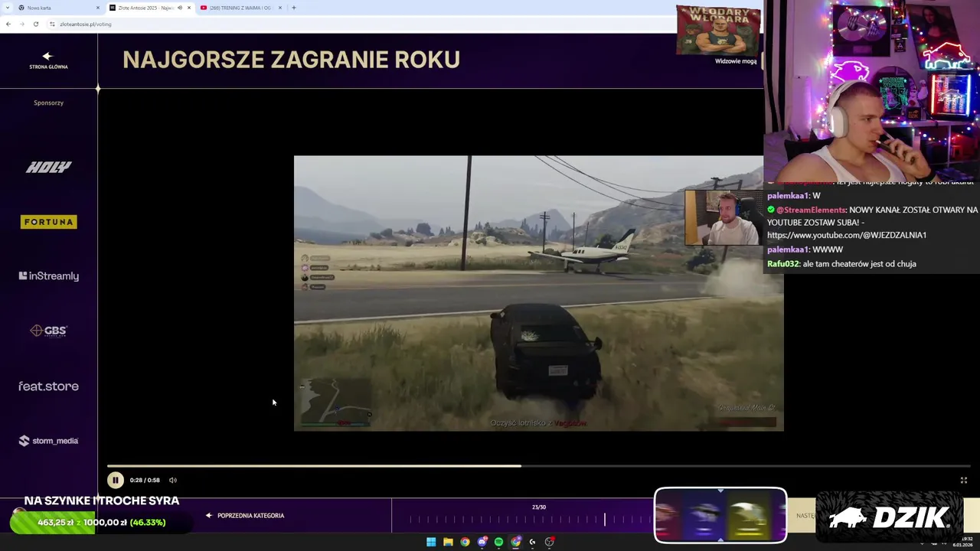Screen dimensions: 980x551
Task: Go to Poprzednia Kategoria
Action: click(245, 516)
